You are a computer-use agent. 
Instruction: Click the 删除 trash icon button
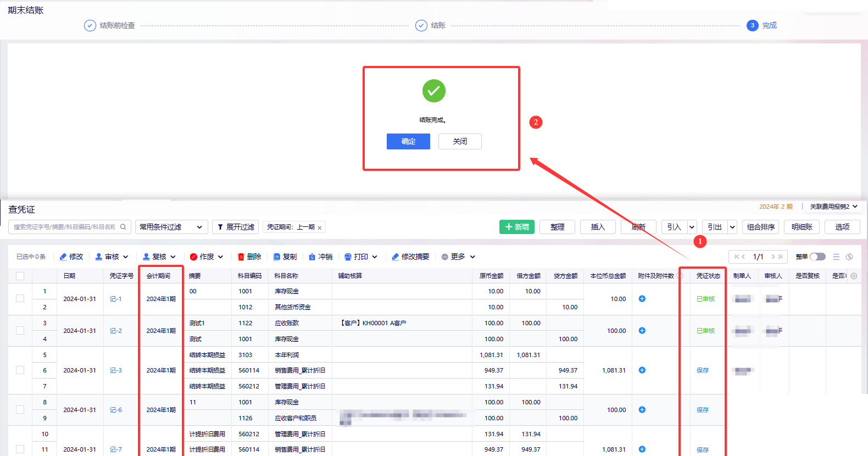pos(249,257)
